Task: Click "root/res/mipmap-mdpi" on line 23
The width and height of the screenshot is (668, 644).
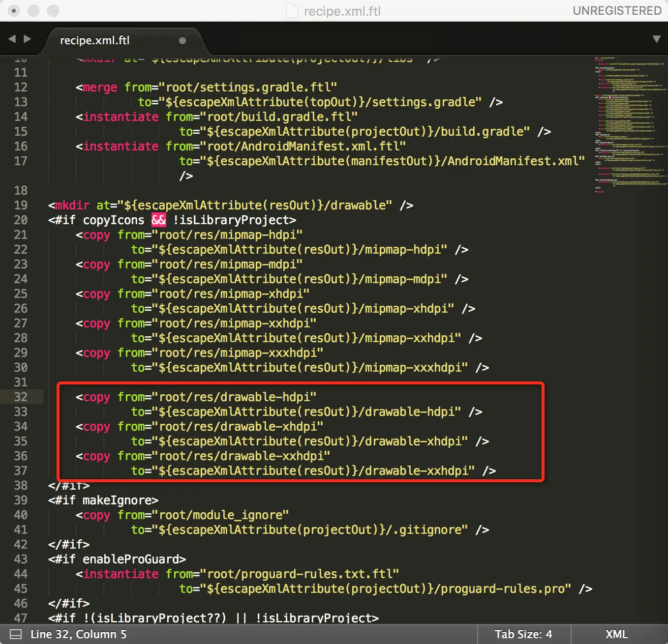Action: 227,264
